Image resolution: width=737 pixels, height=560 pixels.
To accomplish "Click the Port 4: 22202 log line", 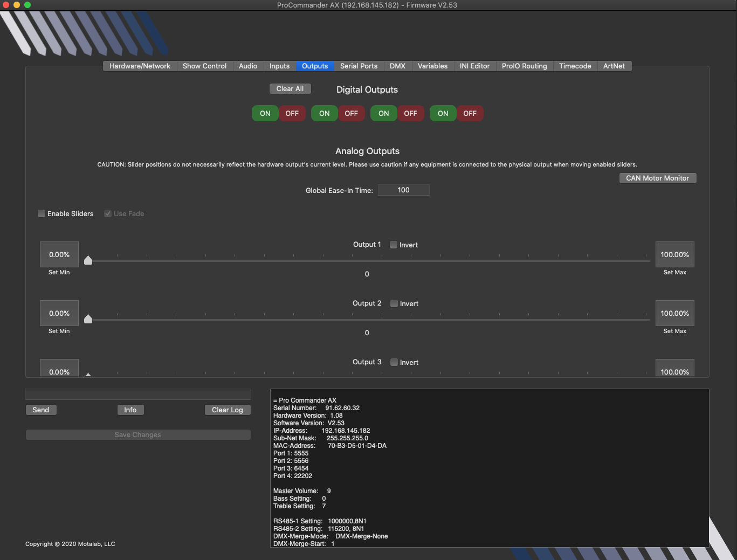I will pos(293,476).
